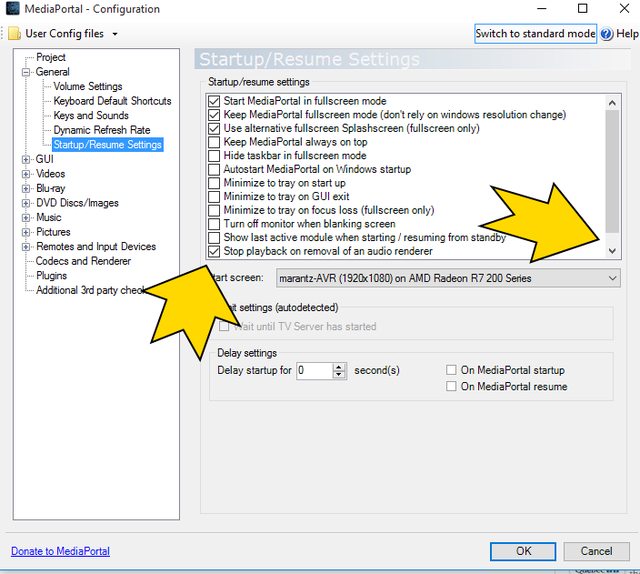The height and width of the screenshot is (574, 640).
Task: Enable Autostart MediaPortal on Windows startup
Action: [x=213, y=170]
